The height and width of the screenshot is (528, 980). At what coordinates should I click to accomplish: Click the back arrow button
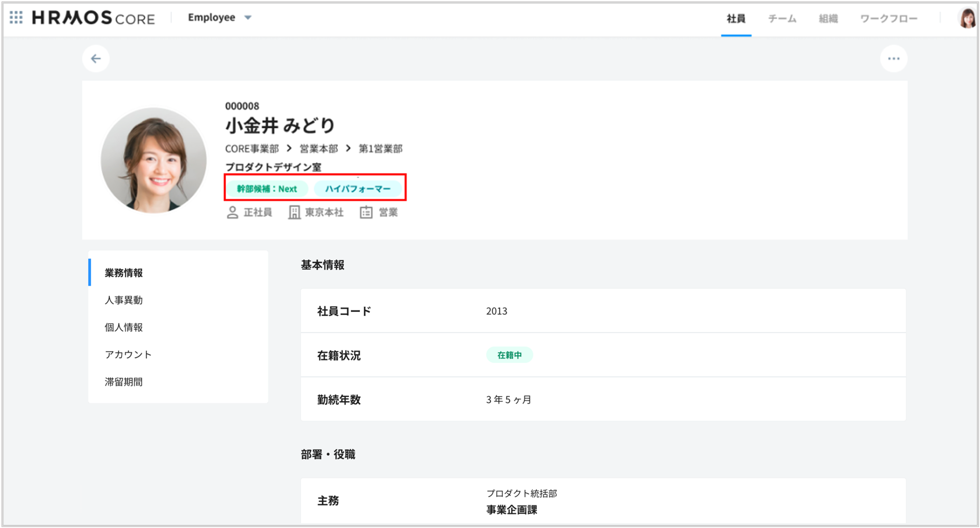coord(96,58)
